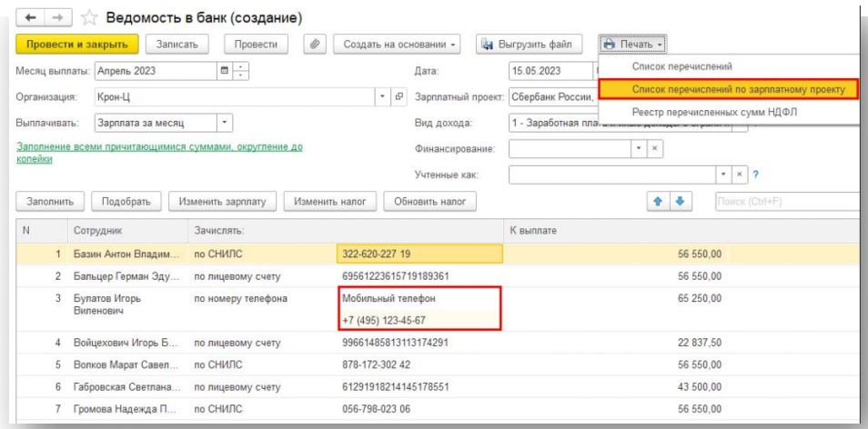Open the Организация record via open icon

coord(399,96)
